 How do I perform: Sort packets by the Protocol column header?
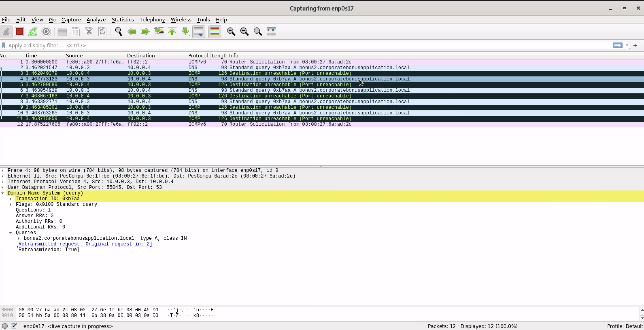click(199, 55)
